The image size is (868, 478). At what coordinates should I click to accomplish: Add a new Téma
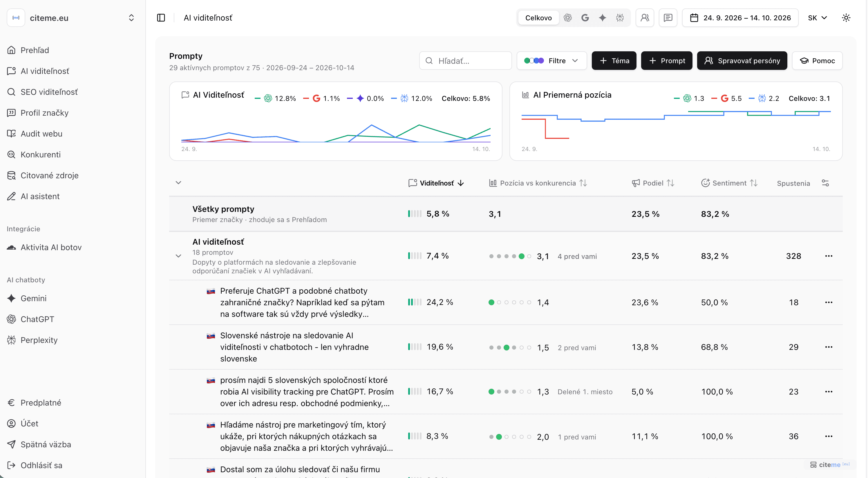pos(614,61)
